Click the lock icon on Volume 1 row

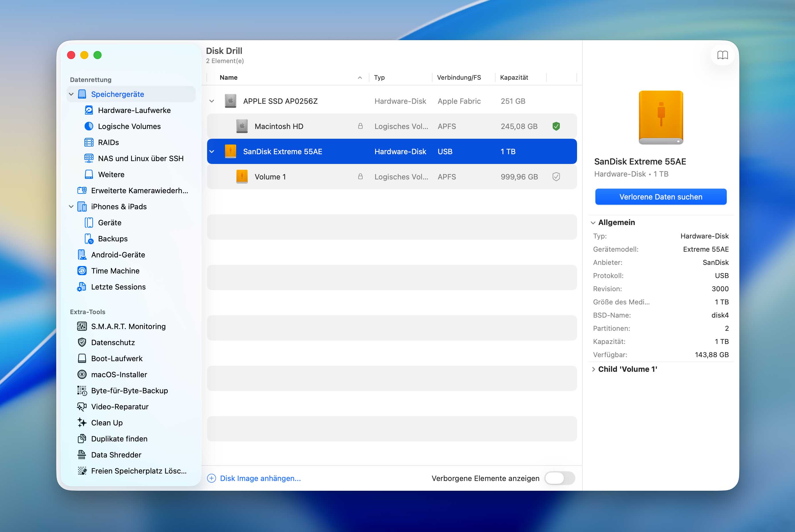(360, 177)
